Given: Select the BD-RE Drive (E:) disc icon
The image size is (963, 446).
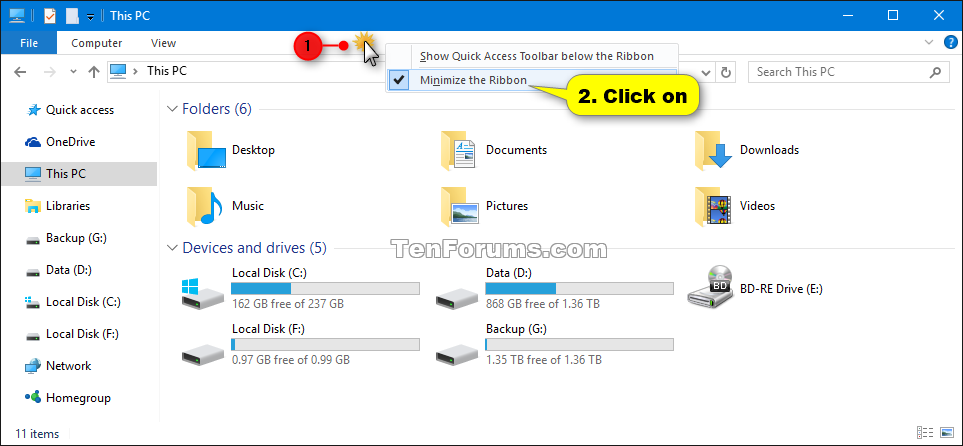Looking at the screenshot, I should pyautogui.click(x=711, y=286).
